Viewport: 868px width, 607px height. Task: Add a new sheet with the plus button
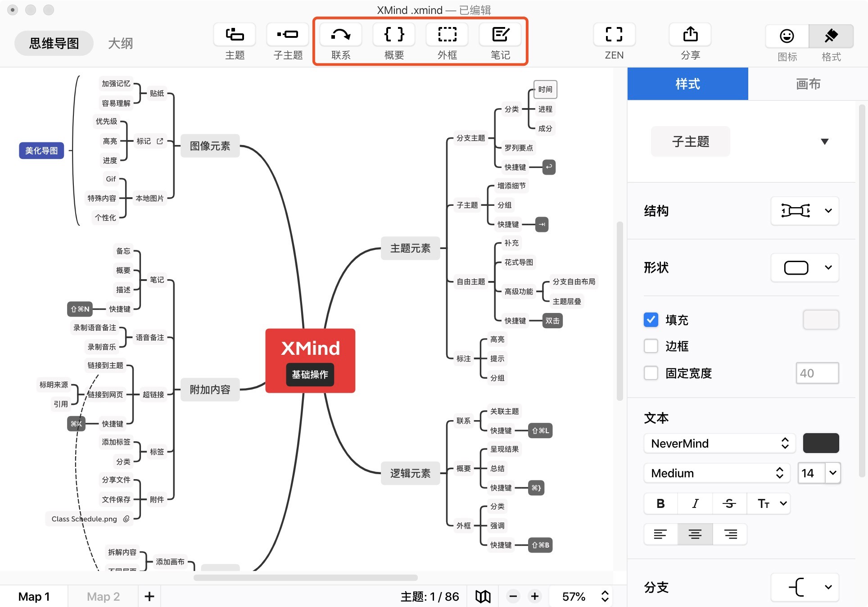(x=149, y=596)
